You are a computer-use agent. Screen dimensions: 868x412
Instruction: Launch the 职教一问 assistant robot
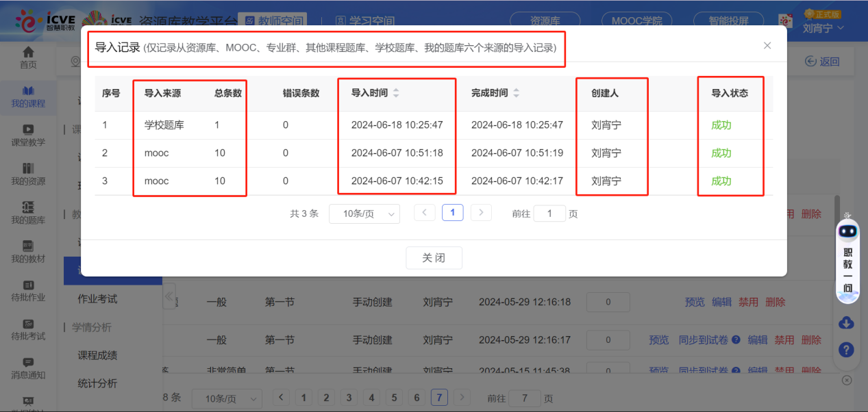pyautogui.click(x=847, y=263)
